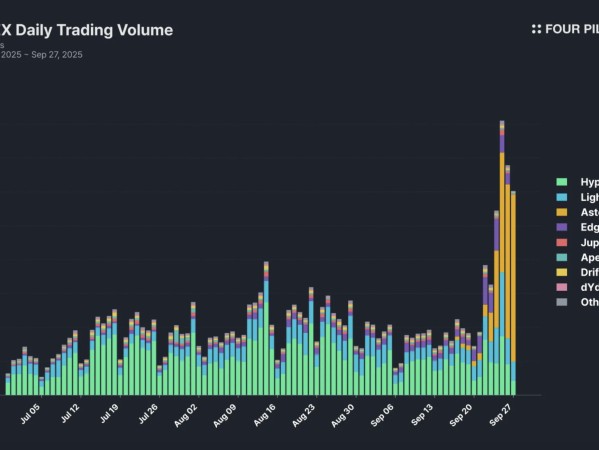Click the 'Aug 02' axis label

point(186,415)
